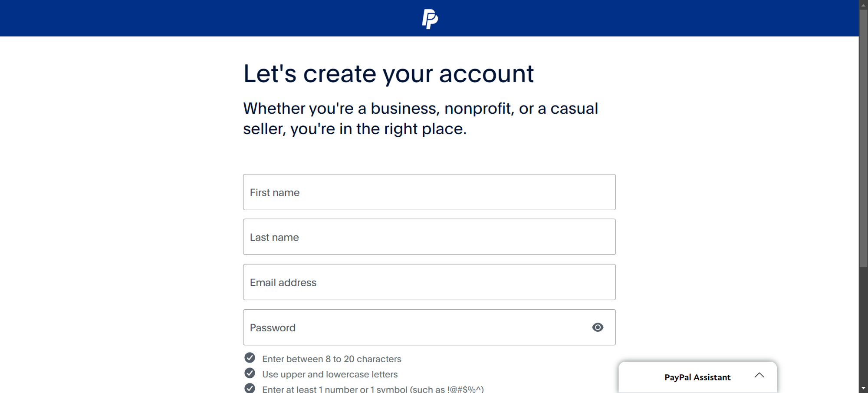
Task: Focus the Last name field
Action: 429,237
